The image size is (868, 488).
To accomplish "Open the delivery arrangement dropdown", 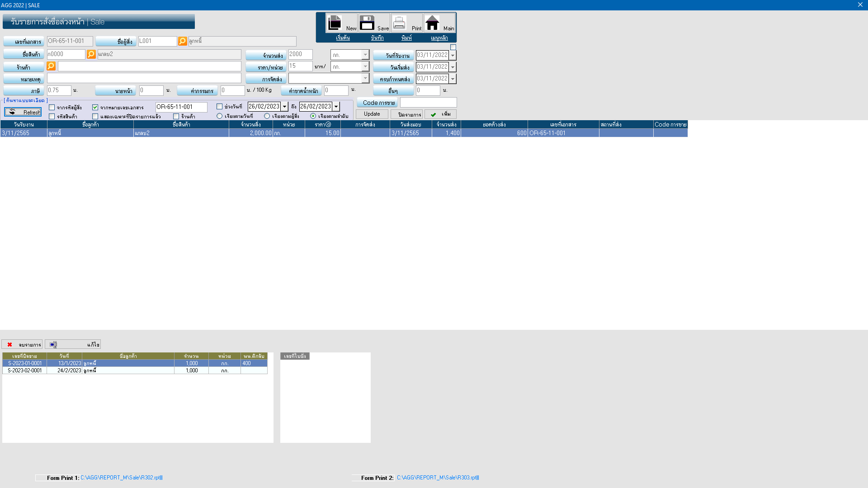I will click(x=365, y=78).
